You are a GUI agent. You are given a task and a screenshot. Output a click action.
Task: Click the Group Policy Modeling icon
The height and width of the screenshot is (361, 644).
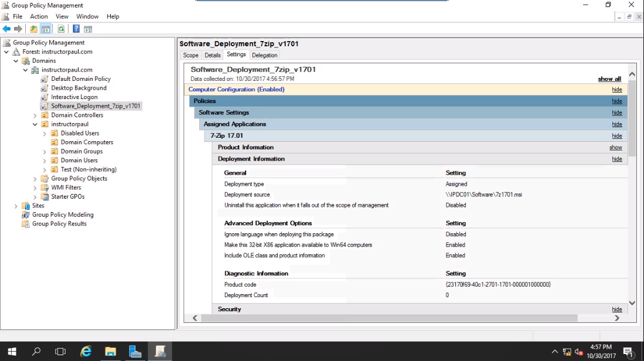(x=25, y=214)
